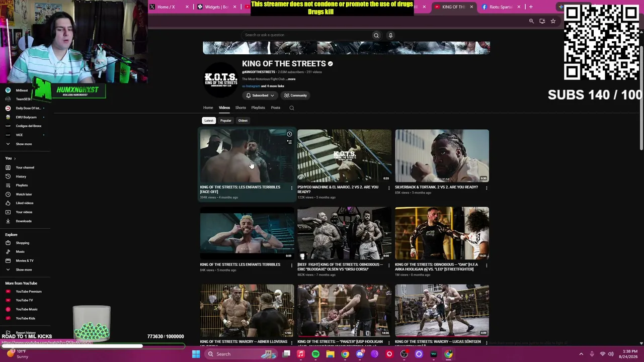Click the YouTube search input field
644x362 pixels.
307,35
